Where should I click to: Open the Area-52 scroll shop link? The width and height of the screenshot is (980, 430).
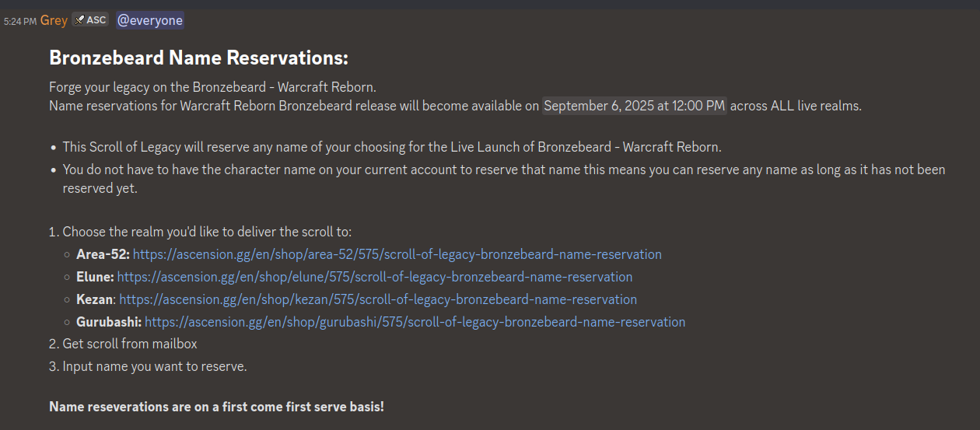pyautogui.click(x=397, y=254)
